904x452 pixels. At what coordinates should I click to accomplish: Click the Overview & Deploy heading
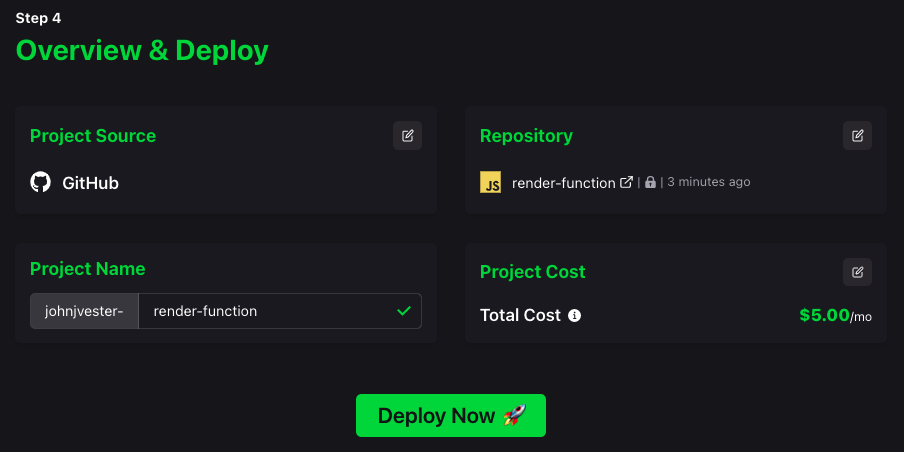coord(142,50)
